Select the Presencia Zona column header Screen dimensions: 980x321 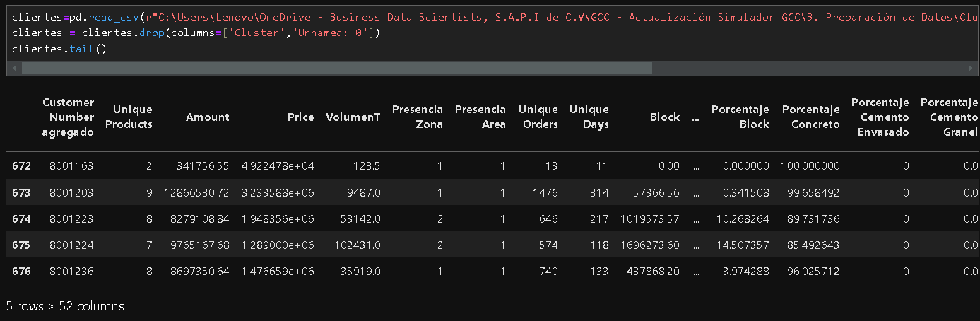(418, 117)
